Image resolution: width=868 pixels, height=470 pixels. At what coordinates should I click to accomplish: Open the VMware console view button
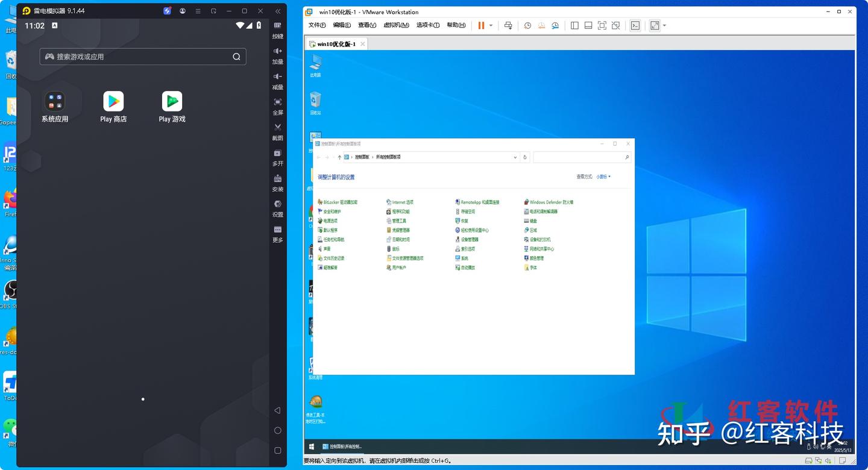[635, 25]
